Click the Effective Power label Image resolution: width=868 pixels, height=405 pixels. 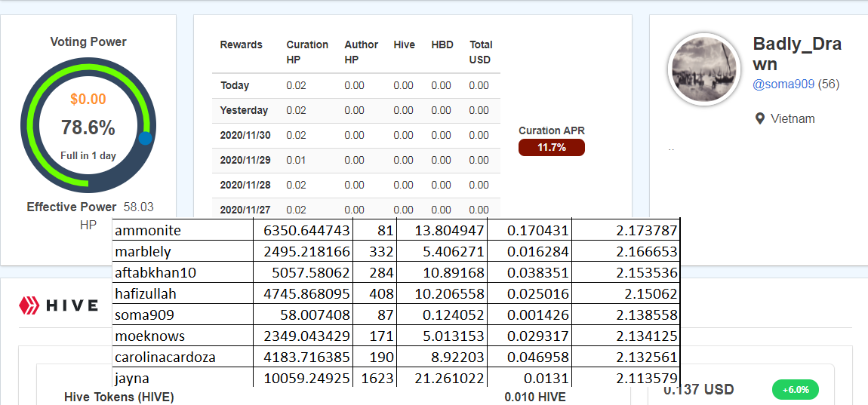tap(72, 207)
